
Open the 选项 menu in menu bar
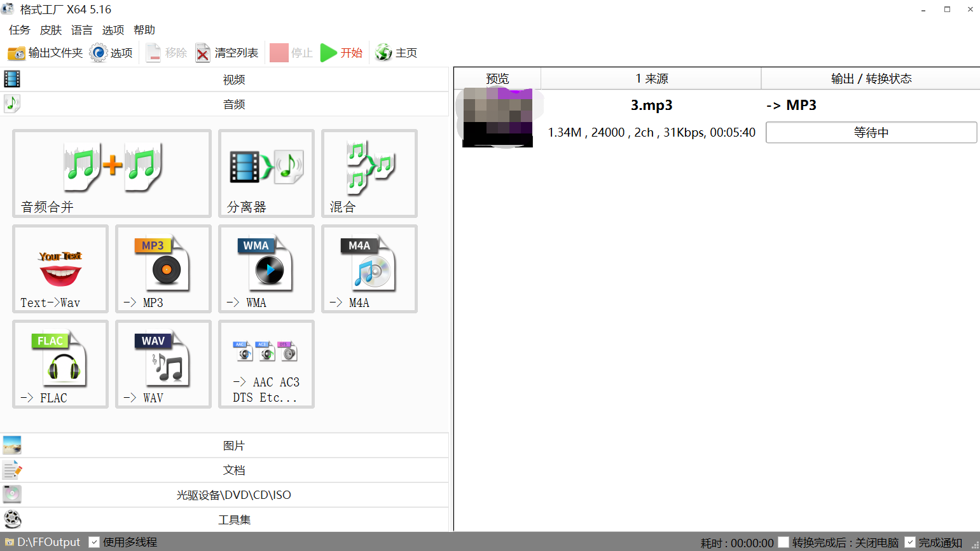113,30
